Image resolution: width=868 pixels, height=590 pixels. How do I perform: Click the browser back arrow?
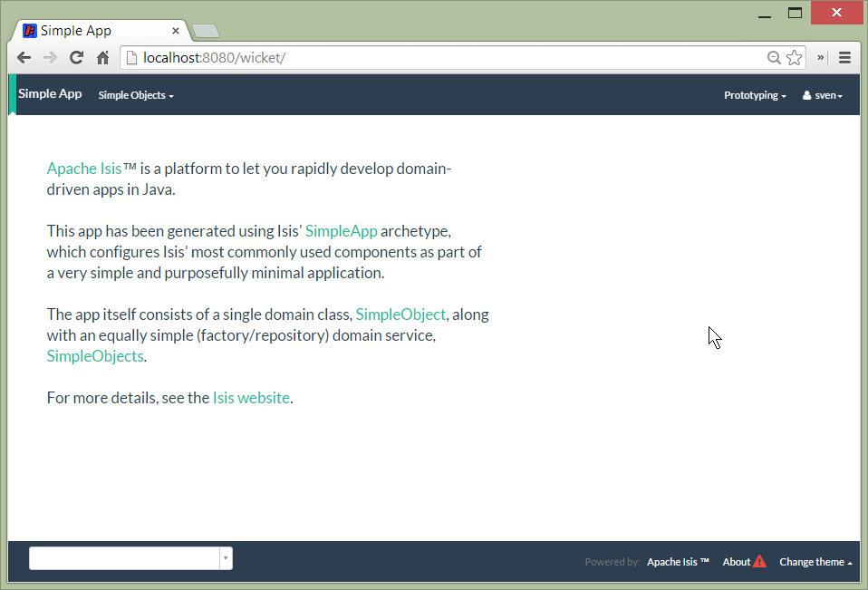[x=24, y=58]
